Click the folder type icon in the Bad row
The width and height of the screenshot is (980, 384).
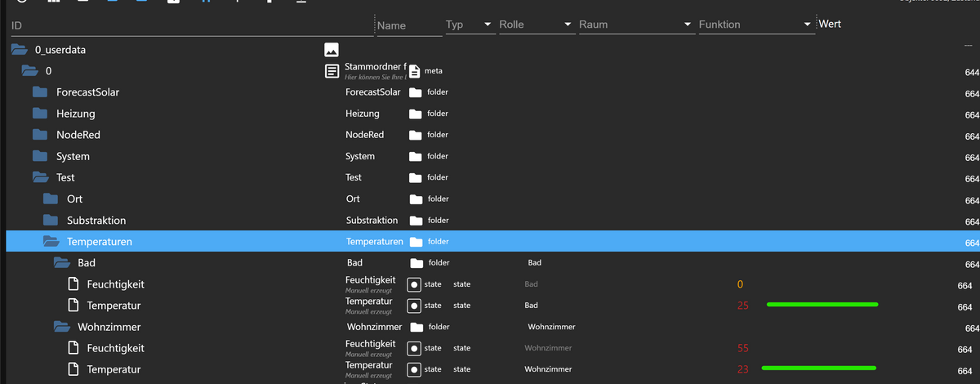click(416, 263)
